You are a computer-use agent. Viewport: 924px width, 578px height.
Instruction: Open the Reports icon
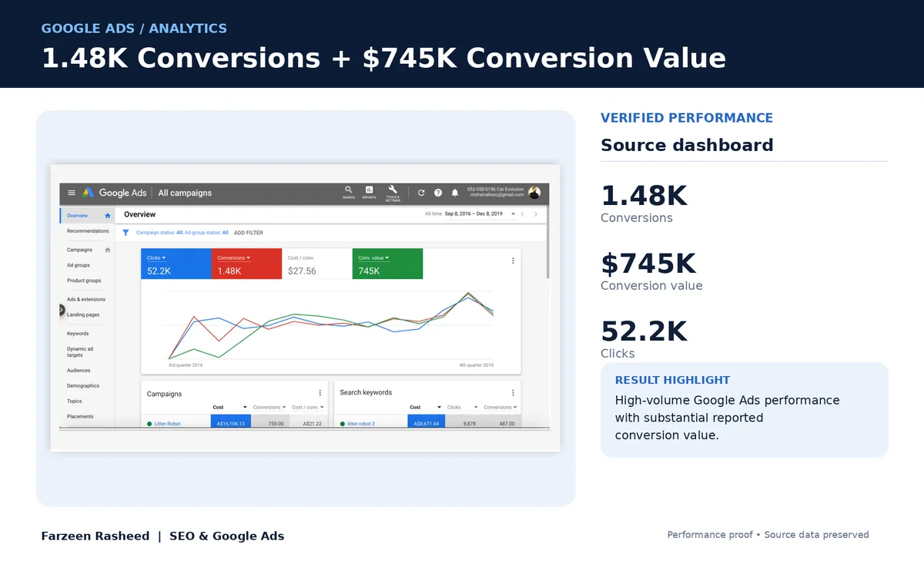point(369,192)
